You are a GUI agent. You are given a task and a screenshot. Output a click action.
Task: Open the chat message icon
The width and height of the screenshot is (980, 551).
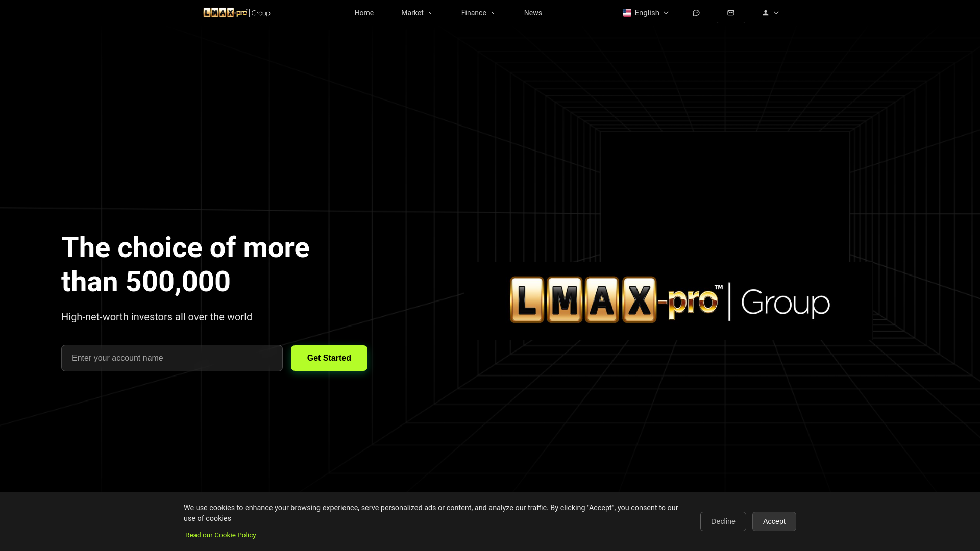[x=696, y=13]
